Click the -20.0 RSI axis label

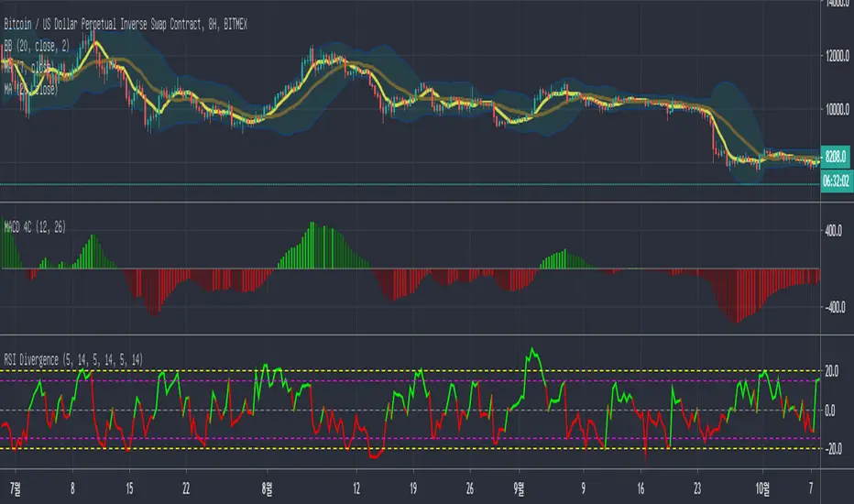coord(833,449)
